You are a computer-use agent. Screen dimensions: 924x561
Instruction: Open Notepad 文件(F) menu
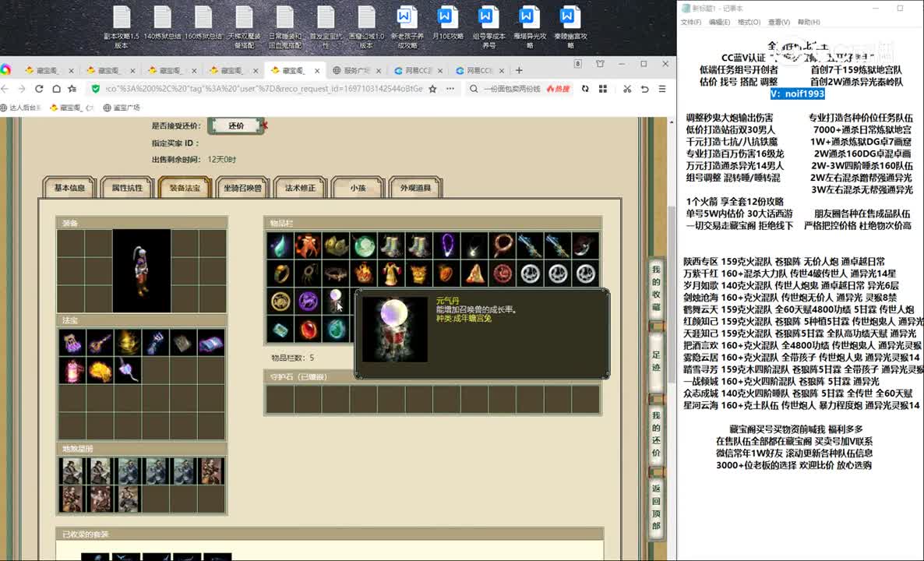pyautogui.click(x=690, y=22)
